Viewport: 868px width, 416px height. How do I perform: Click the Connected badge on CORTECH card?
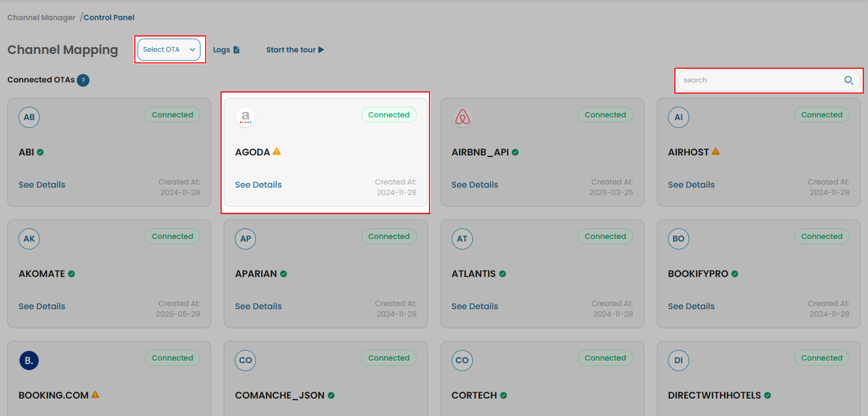(x=605, y=358)
